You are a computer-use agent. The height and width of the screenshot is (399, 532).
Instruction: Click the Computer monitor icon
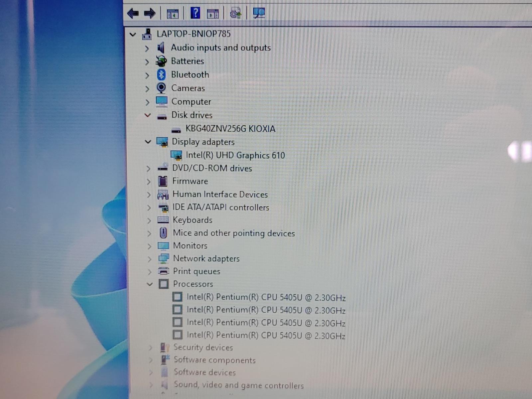coord(162,101)
